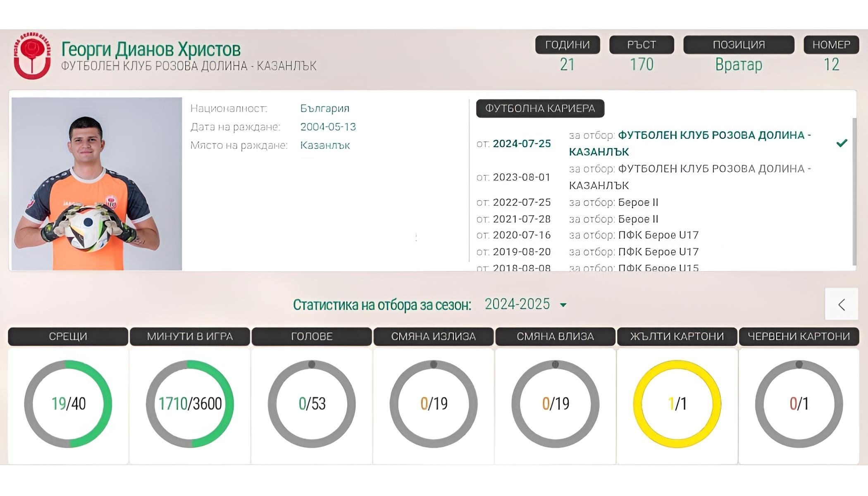
Task: Click Берое II in the 2022-07-25 row
Action: click(x=638, y=202)
